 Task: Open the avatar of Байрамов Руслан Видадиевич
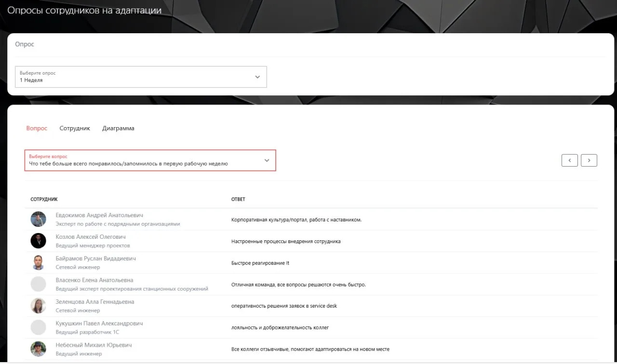point(38,262)
